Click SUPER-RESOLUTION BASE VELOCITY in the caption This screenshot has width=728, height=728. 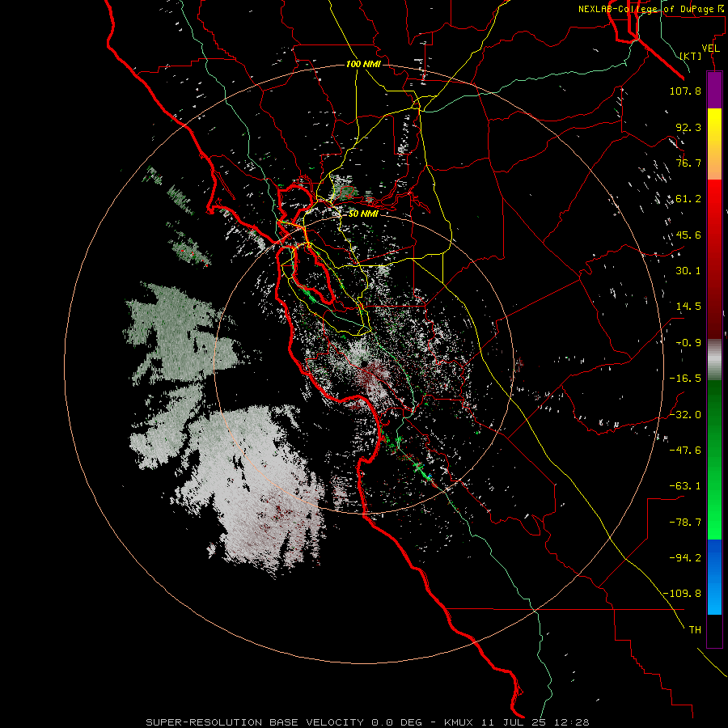(x=255, y=722)
